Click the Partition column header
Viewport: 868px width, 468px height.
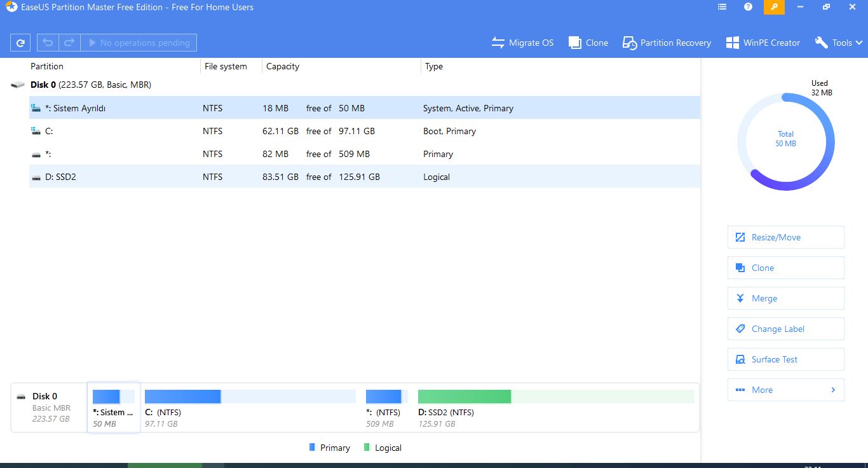tap(47, 66)
